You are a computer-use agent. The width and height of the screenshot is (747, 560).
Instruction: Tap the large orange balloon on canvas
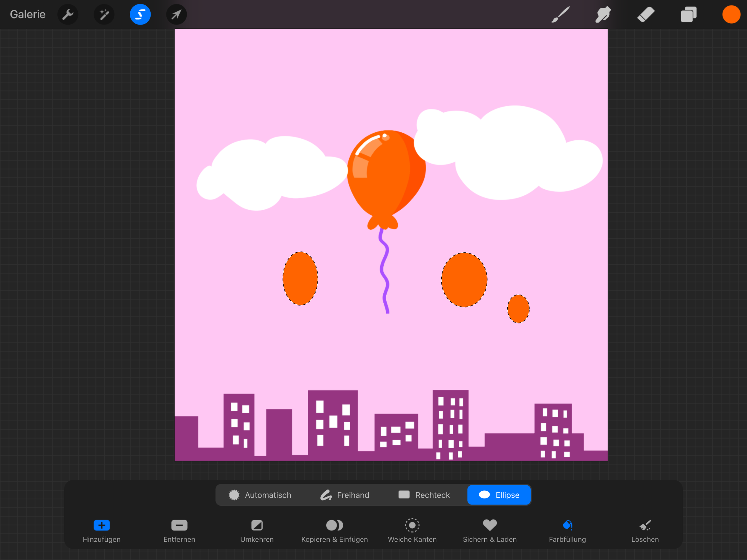tap(386, 176)
